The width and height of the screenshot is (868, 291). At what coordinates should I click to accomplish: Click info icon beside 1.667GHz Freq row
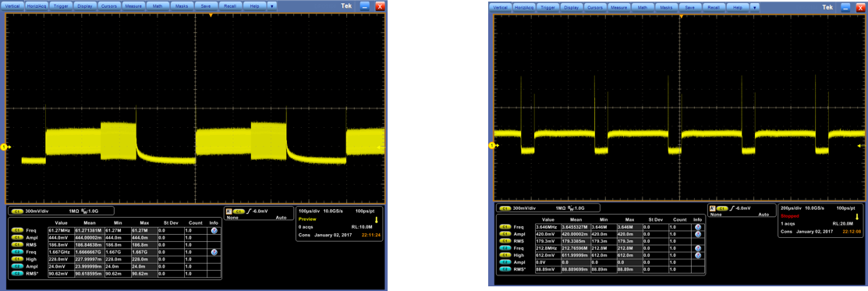click(x=214, y=252)
